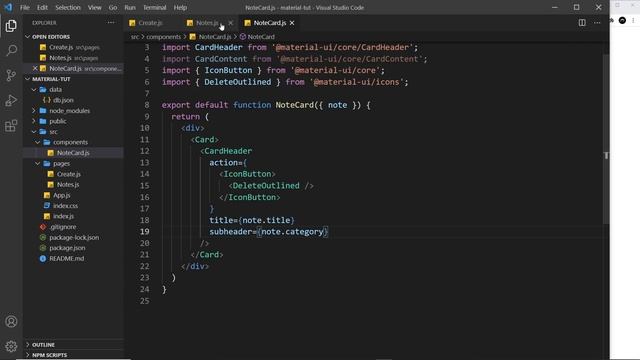
Task: Click the text 'subheader' on line 19
Action: (x=231, y=232)
